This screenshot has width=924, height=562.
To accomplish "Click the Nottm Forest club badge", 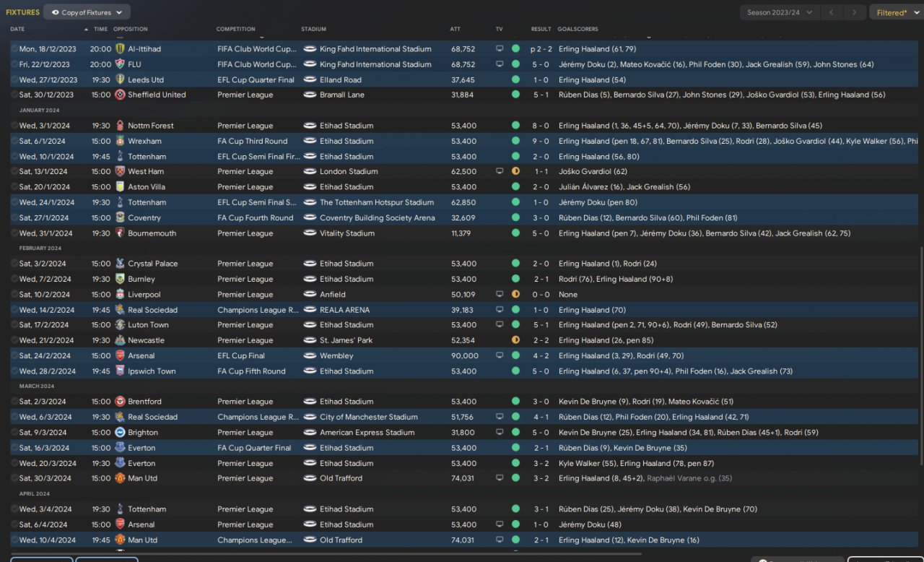I will point(120,126).
